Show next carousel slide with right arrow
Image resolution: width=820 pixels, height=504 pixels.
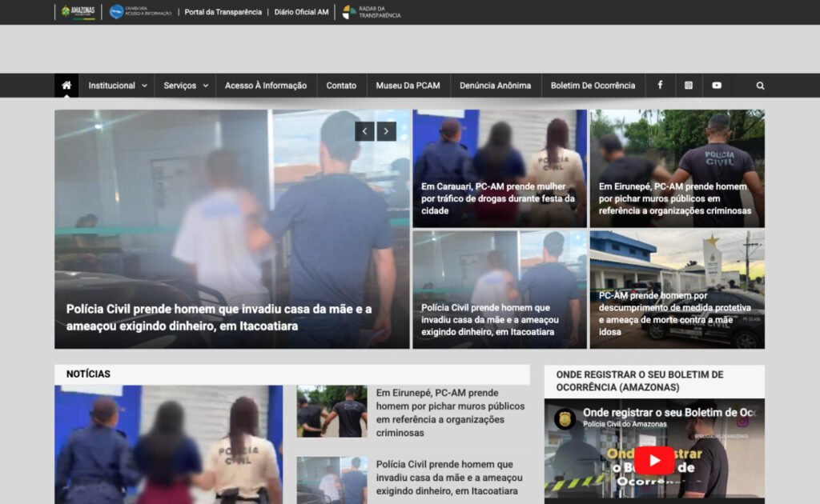(387, 130)
